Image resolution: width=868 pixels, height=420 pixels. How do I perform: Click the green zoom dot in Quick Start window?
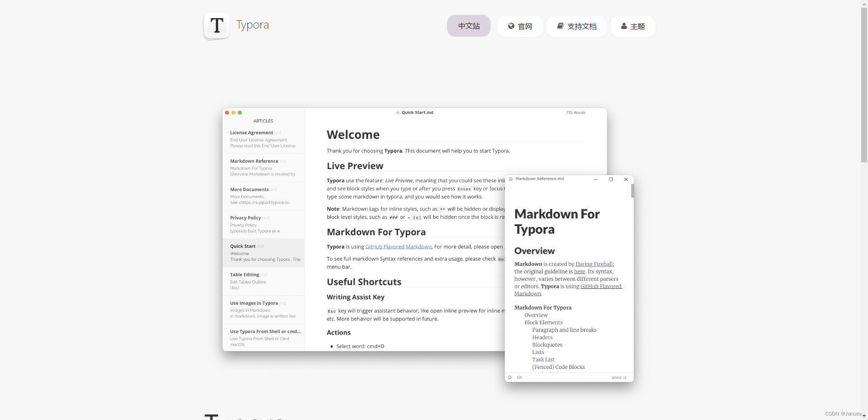(x=240, y=113)
